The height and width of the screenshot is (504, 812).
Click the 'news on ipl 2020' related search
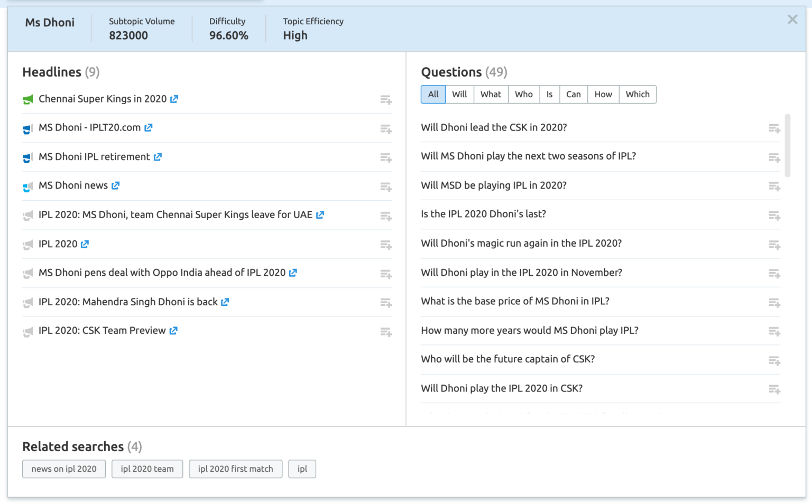tap(64, 469)
